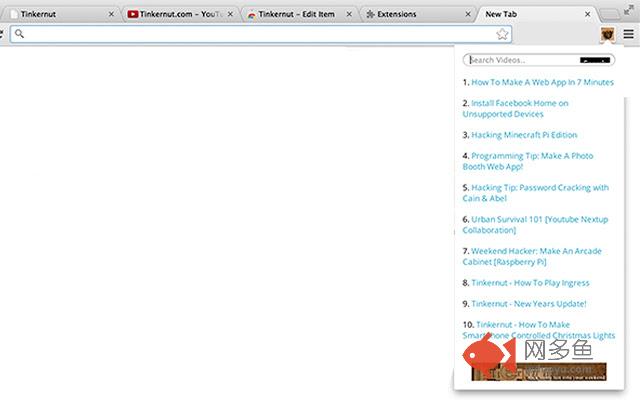Viewport: 640px width, 400px height.
Task: Open Urban Survival 101 video link
Action: coord(535,225)
